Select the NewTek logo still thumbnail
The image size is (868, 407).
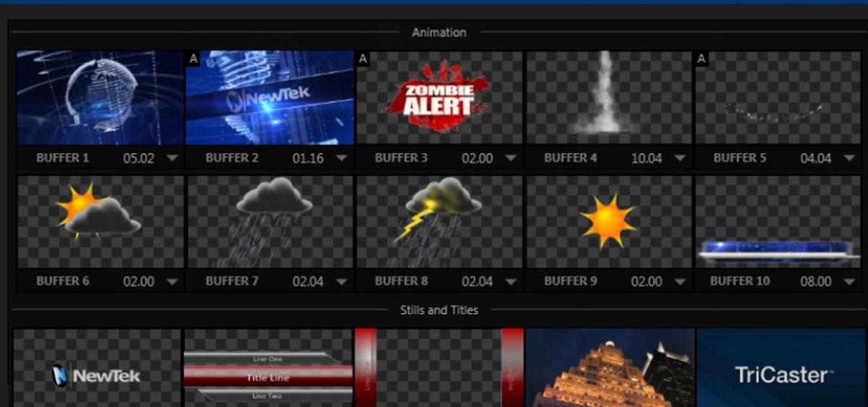[97, 368]
